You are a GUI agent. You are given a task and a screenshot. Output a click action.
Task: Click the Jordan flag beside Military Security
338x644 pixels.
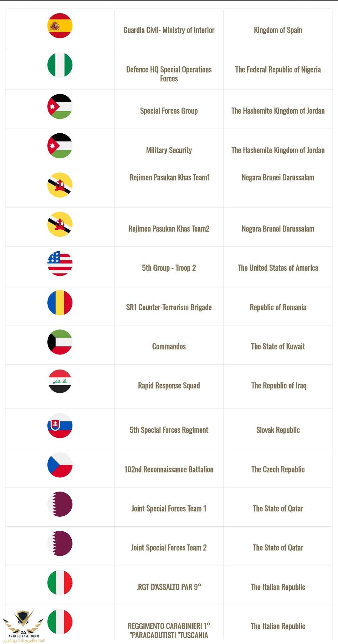60,146
